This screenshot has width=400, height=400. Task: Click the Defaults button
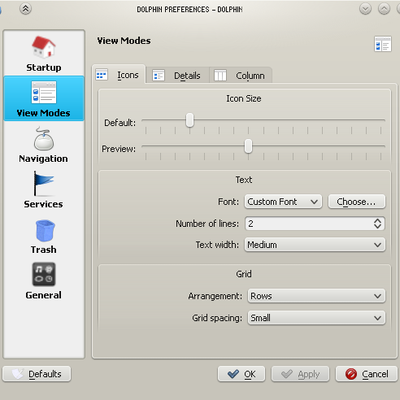37,374
